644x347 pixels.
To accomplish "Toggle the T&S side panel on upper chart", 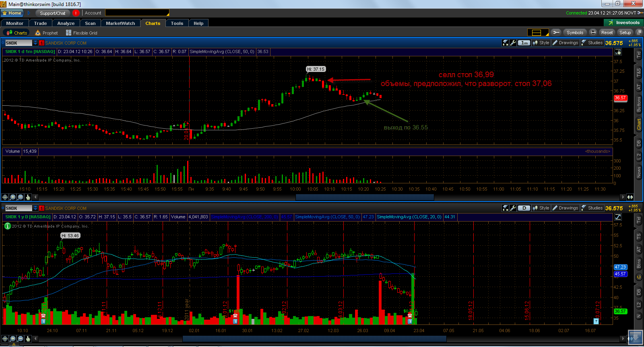I will 639,72.
